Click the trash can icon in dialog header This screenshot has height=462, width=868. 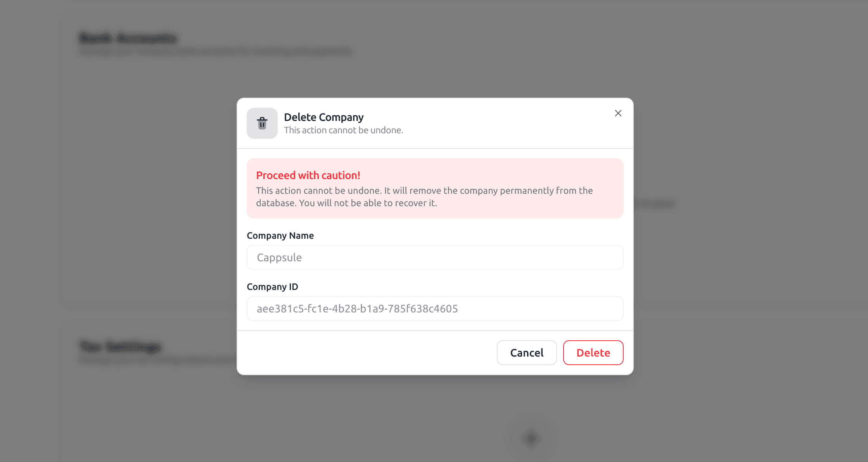point(262,123)
